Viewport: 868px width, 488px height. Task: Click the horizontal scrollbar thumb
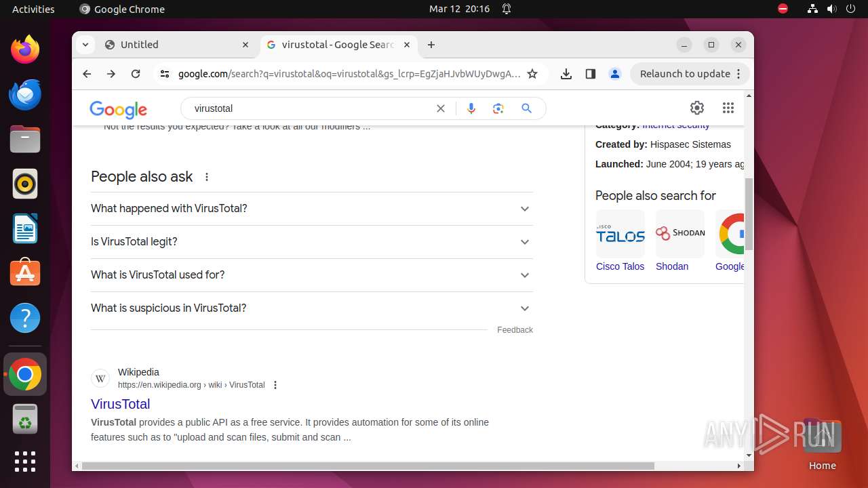(368, 466)
